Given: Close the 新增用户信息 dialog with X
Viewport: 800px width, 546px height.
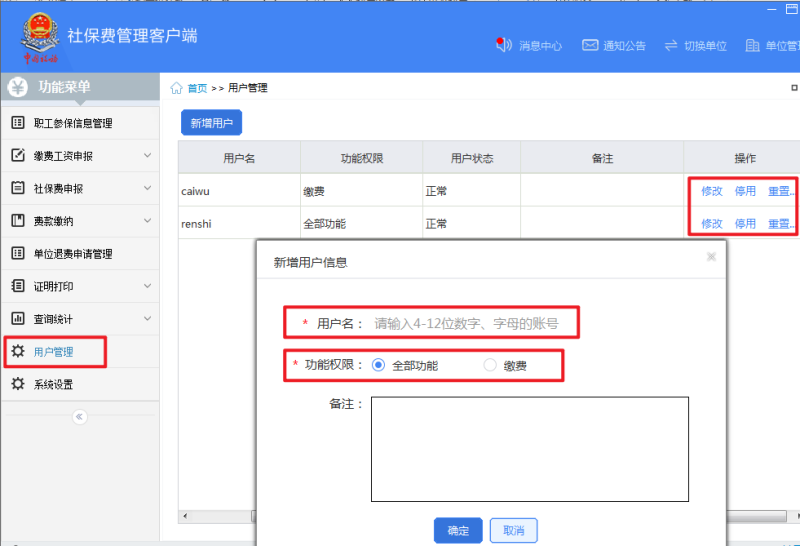Looking at the screenshot, I should click(711, 257).
